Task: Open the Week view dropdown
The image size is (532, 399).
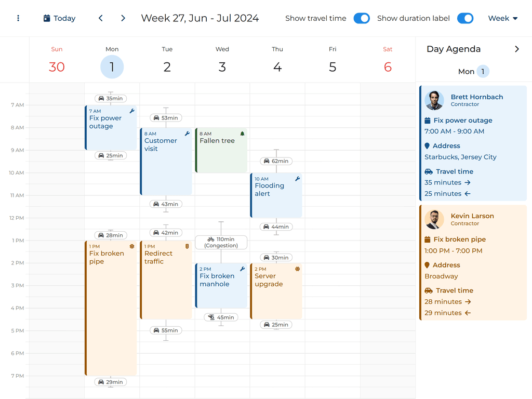Action: point(502,18)
